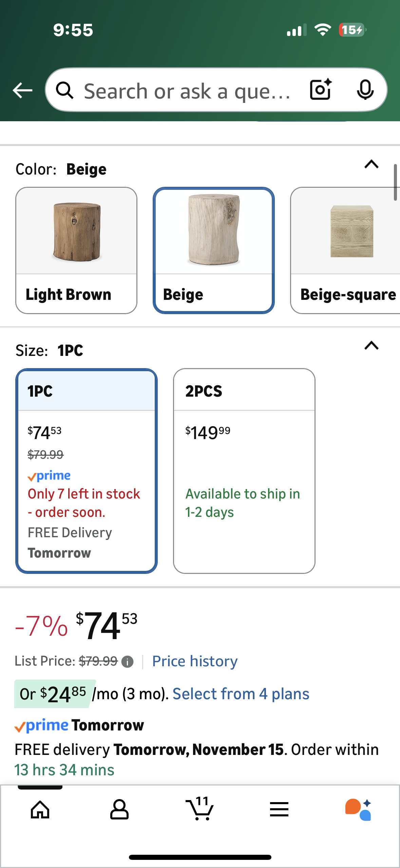Screen dimensions: 400x868
Task: Select the Light Brown color option
Action: tap(76, 250)
